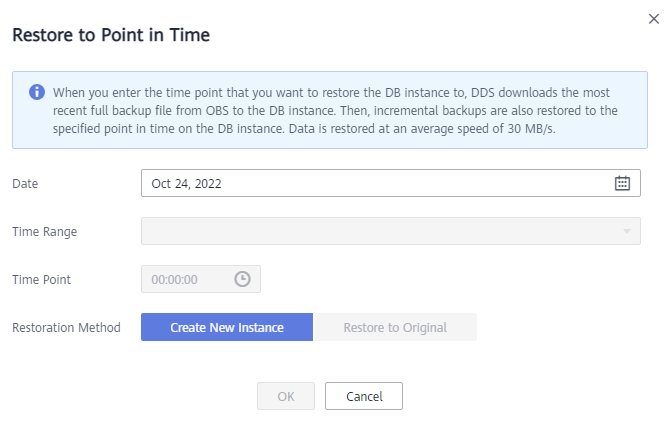Select the Create New Instance restoration method
Screen dimensions: 667x429
point(227,327)
